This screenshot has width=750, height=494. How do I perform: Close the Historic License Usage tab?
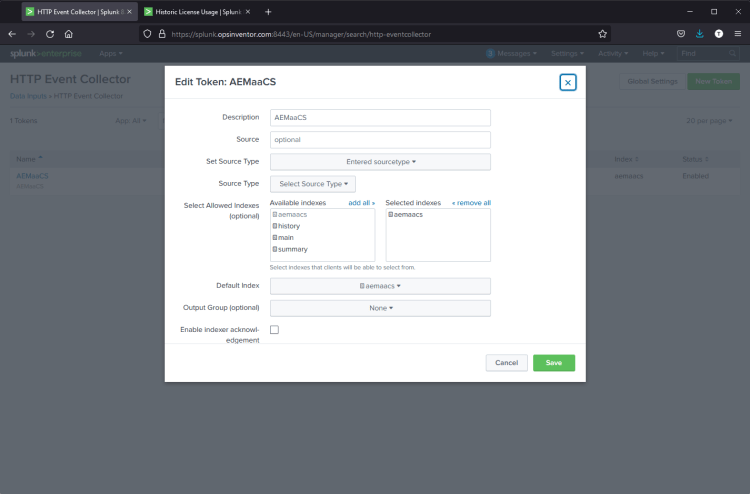click(248, 12)
